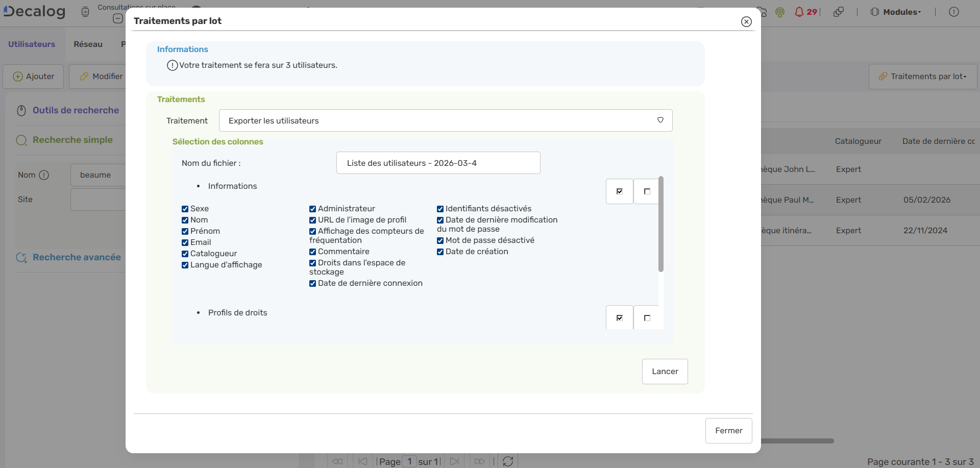
Task: Click the refresh icon in pagination bar
Action: 508,461
